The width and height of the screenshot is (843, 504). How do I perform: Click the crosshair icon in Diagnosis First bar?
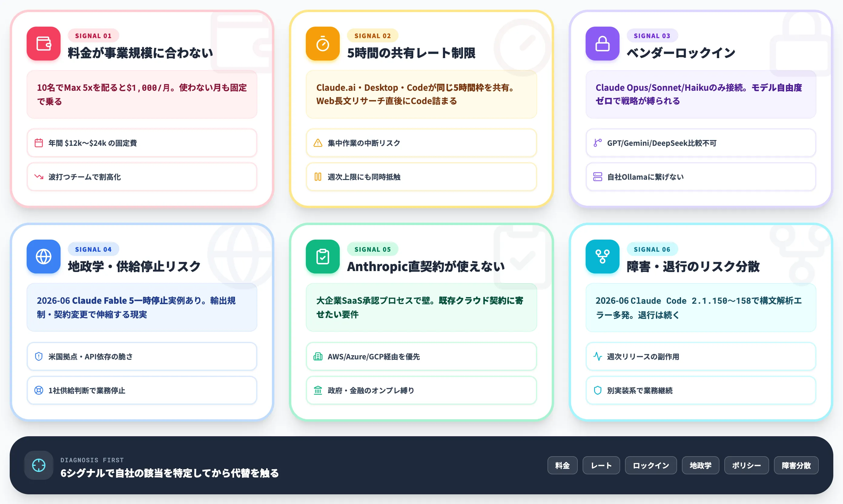39,465
